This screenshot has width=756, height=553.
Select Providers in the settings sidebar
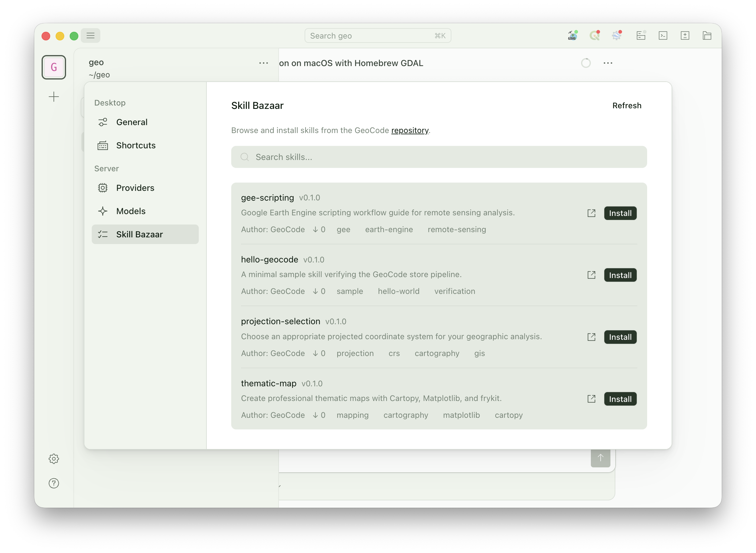145,188
